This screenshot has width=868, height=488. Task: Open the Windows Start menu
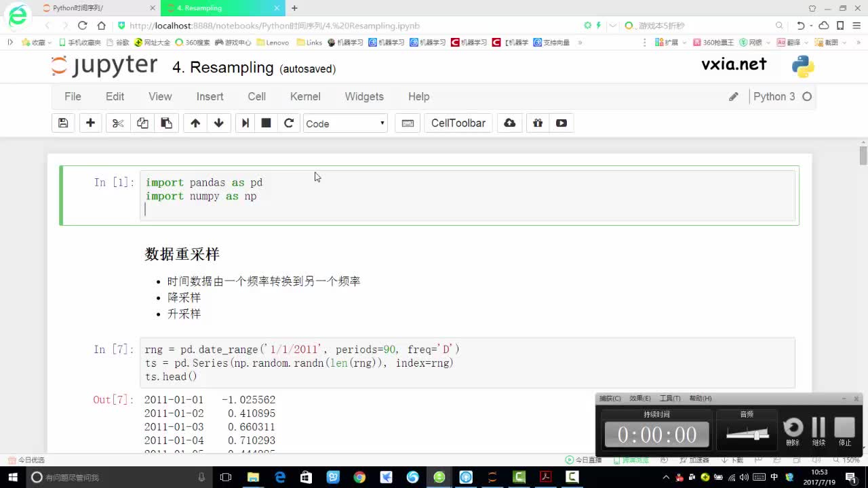13,477
